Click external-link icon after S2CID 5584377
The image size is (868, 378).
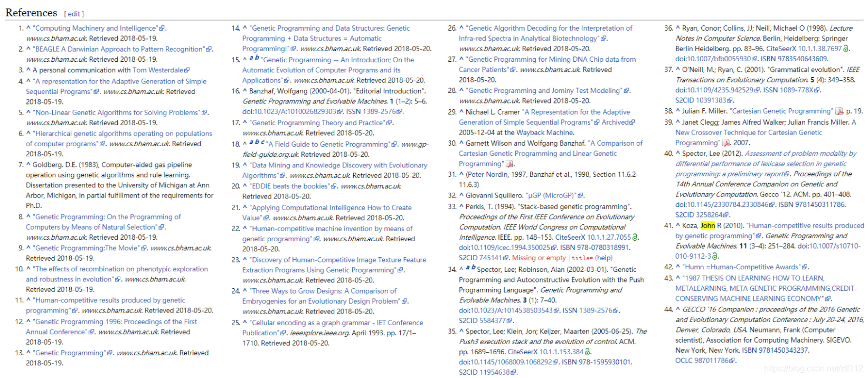point(510,321)
